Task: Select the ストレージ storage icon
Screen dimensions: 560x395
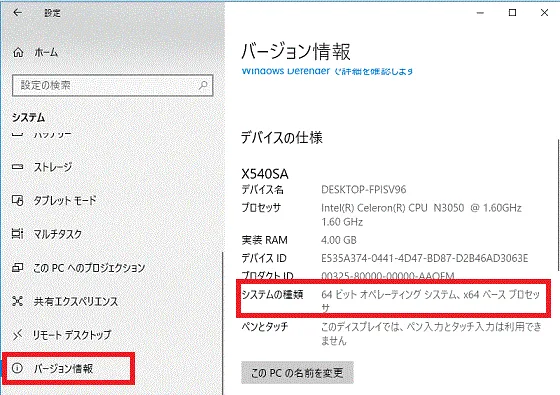Action: coord(18,167)
